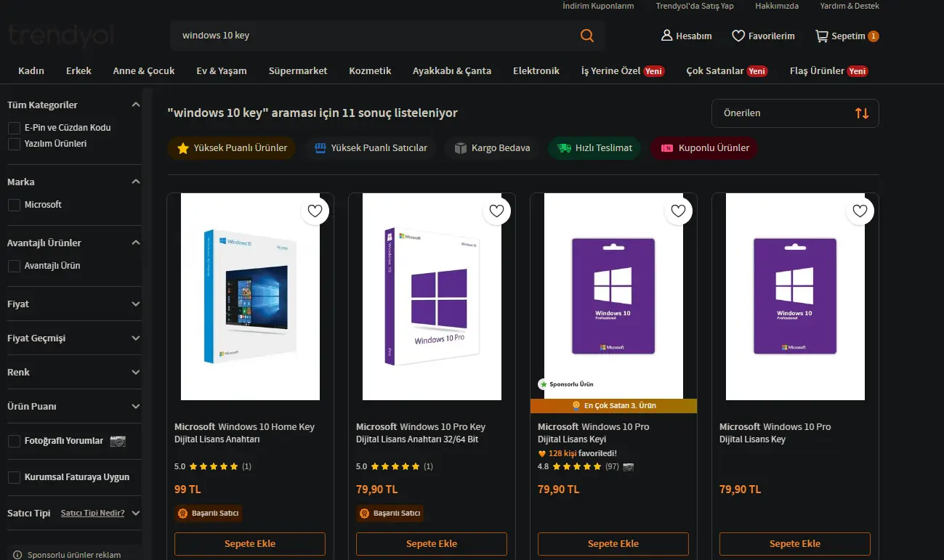Enable Kurumsal Faturaya Uygun filter
Image resolution: width=944 pixels, height=560 pixels.
pos(14,477)
